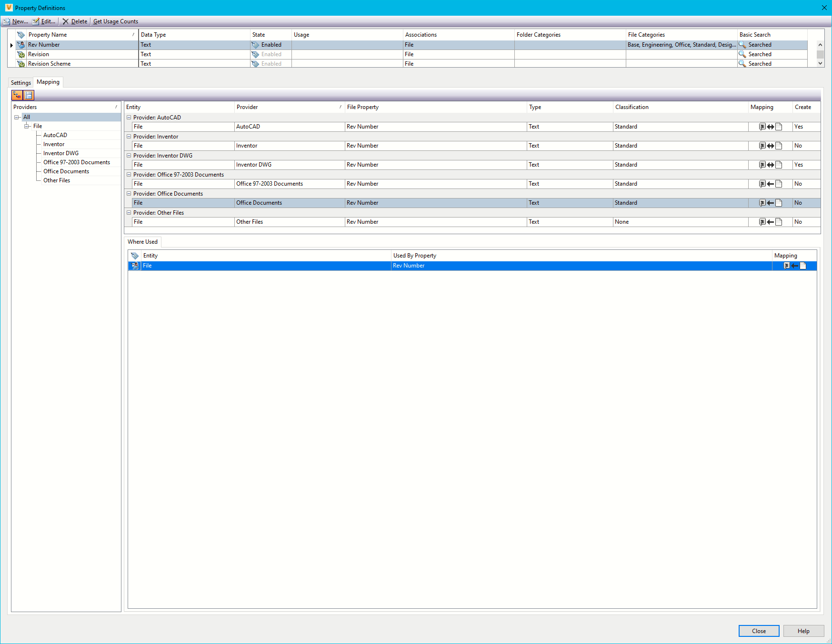832x644 pixels.
Task: Collapse the Provider: AutoCAD group
Action: click(x=129, y=117)
